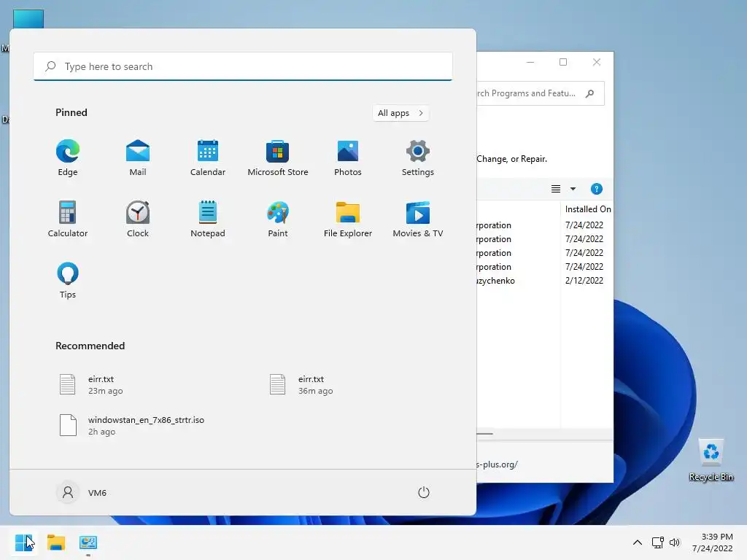This screenshot has height=560, width=747.
Task: Show All apps list
Action: coord(400,113)
